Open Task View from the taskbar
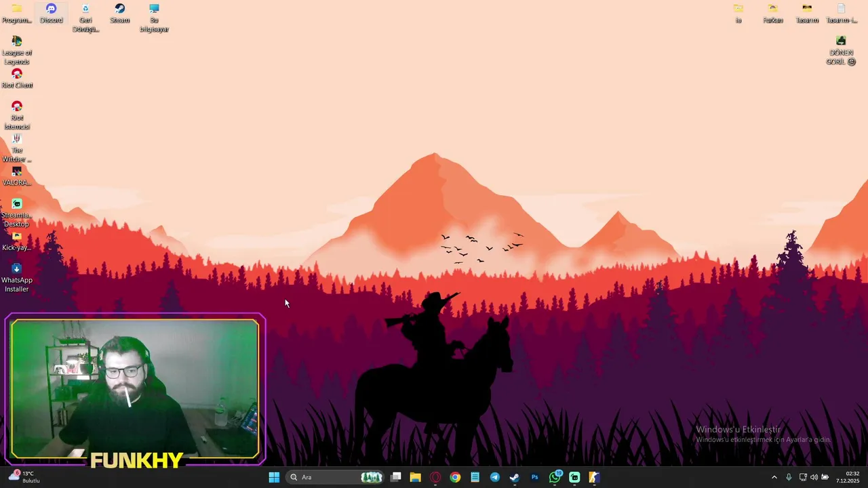Image resolution: width=868 pixels, height=488 pixels. point(396,477)
